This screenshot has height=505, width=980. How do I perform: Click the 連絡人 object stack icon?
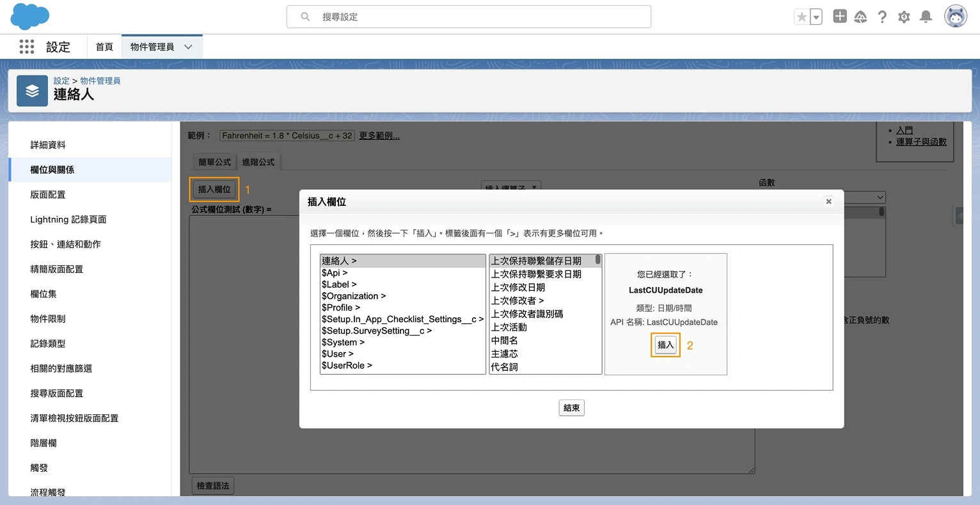32,90
